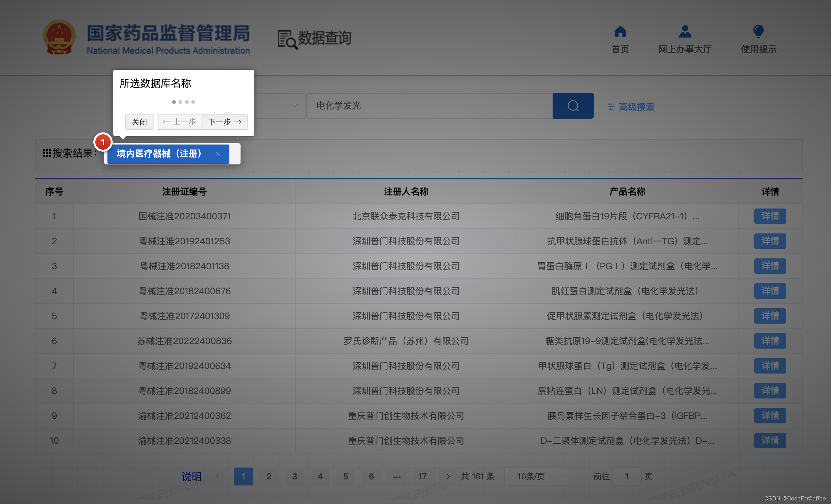Expand the database type dropdown chevron
The height and width of the screenshot is (504, 831).
click(294, 106)
